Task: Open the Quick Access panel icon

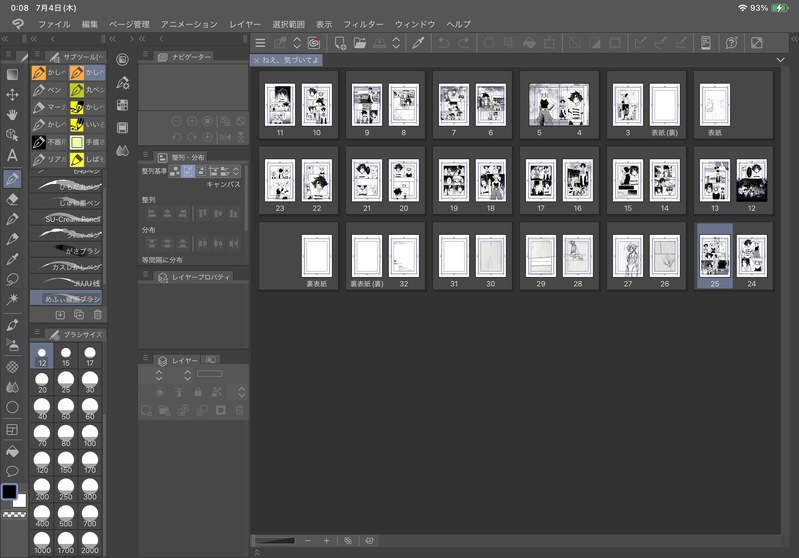Action: pyautogui.click(x=122, y=60)
